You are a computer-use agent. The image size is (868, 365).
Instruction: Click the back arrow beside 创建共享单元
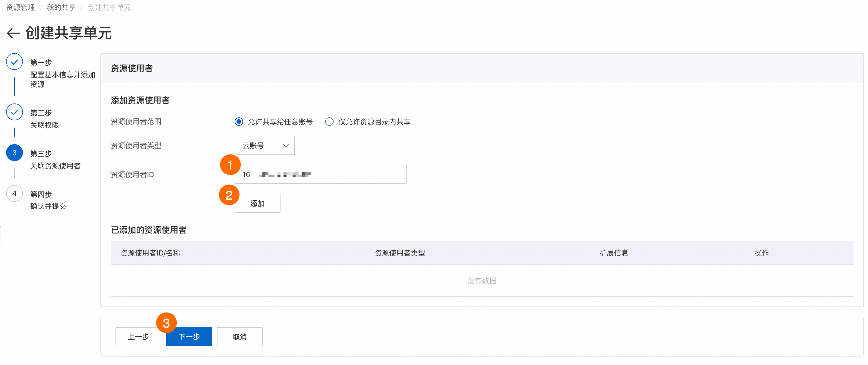[13, 33]
